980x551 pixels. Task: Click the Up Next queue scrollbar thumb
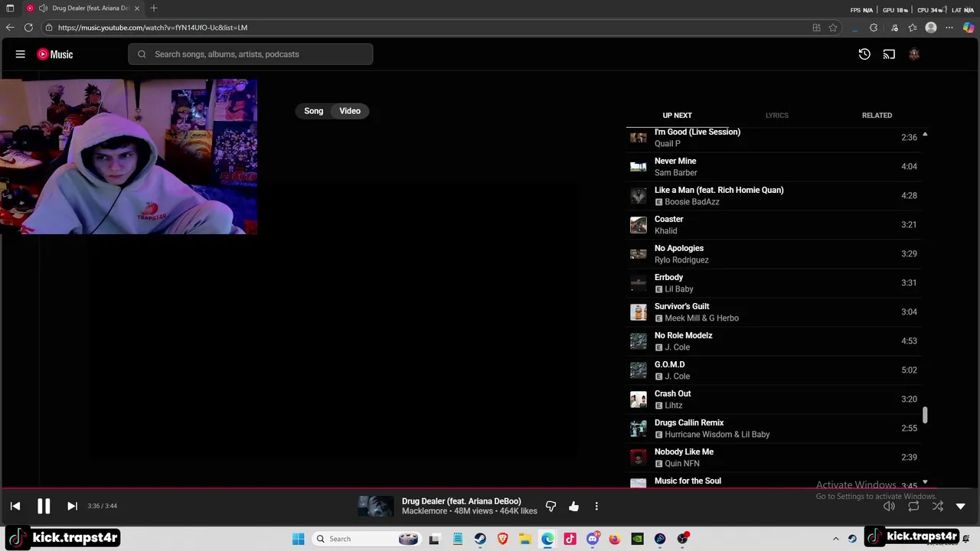click(x=925, y=415)
